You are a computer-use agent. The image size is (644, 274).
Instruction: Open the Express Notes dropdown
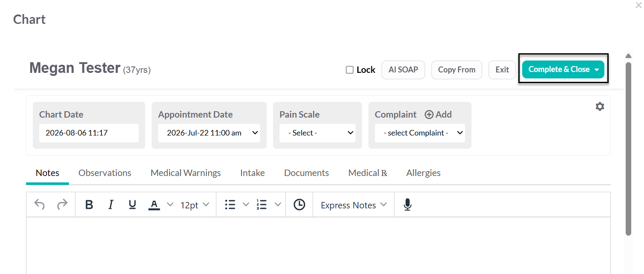354,205
